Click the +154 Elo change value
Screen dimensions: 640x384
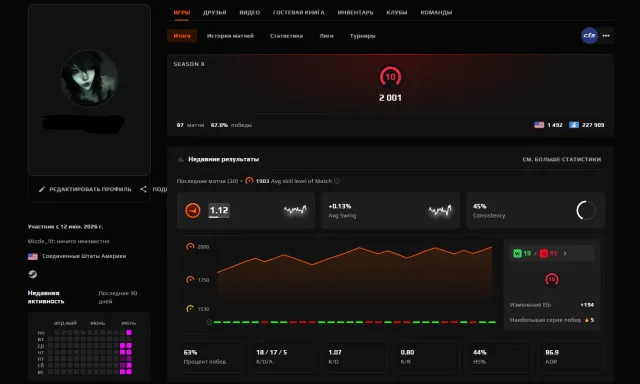587,305
